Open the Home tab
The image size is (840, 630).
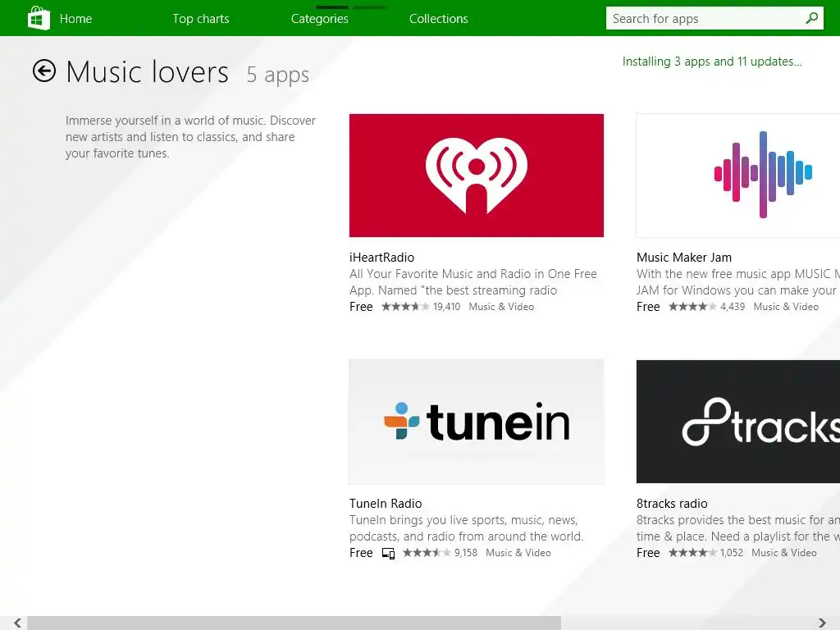click(x=75, y=19)
